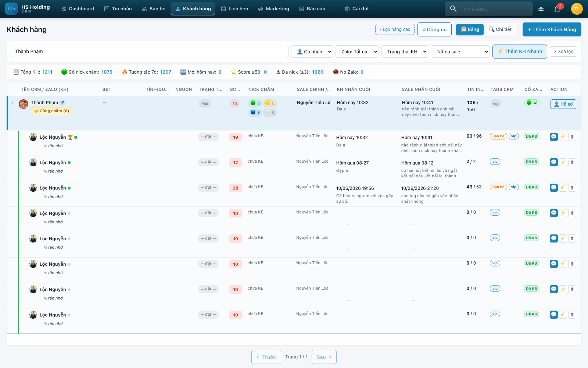Click the Thành Phạm search input field

coord(149,52)
